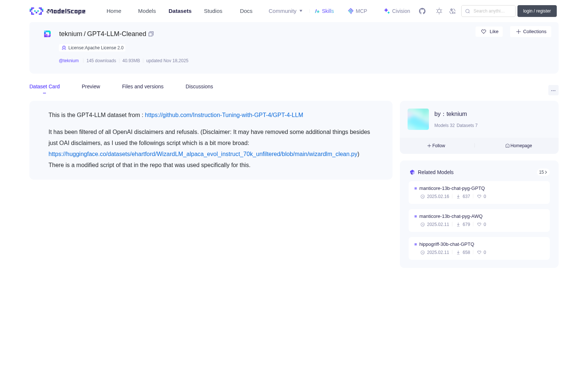Click the Skills sparkle icon
Viewport: 588px width, 368px height.
317,11
